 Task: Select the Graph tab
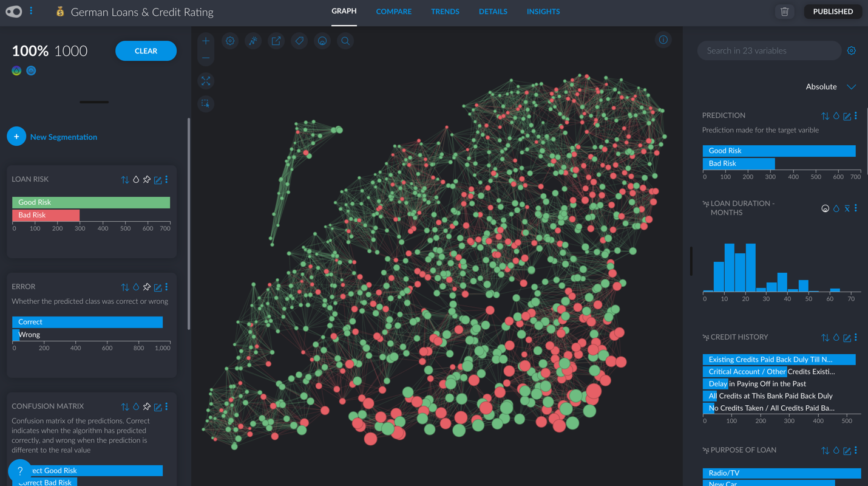pos(344,12)
